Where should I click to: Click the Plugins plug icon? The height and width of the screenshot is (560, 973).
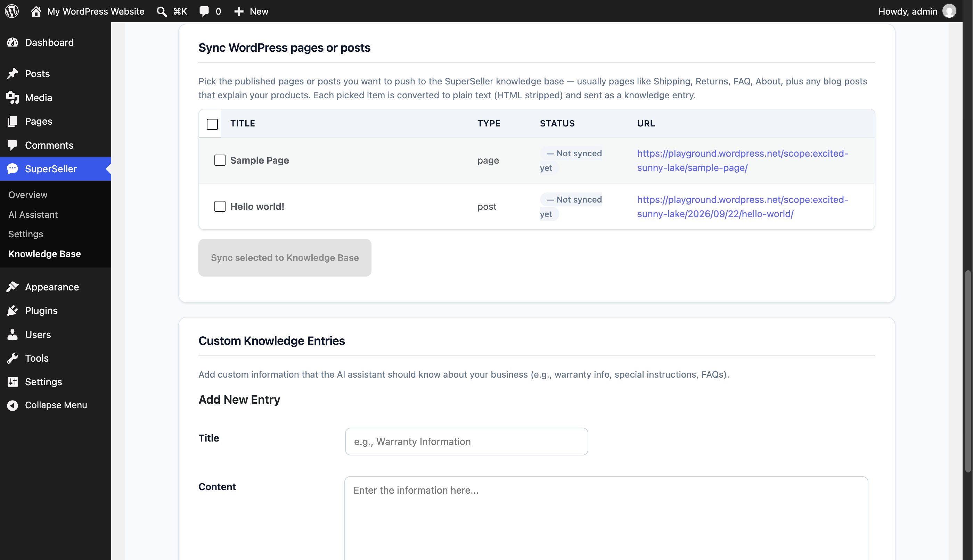[12, 310]
